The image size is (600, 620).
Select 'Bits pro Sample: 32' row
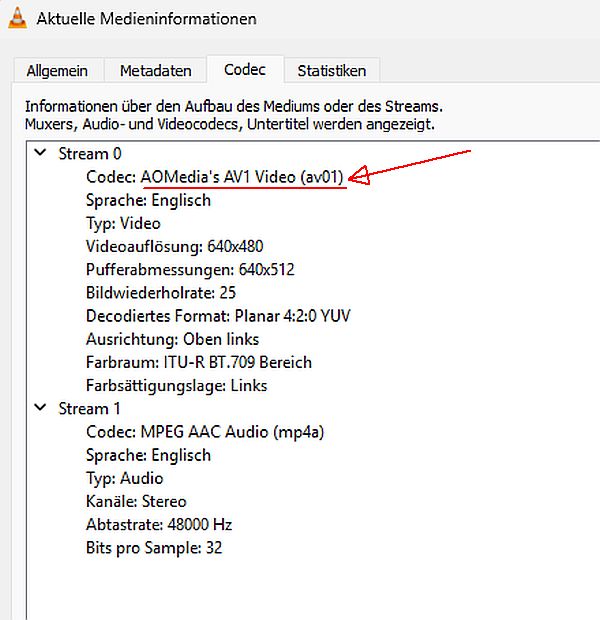click(154, 548)
